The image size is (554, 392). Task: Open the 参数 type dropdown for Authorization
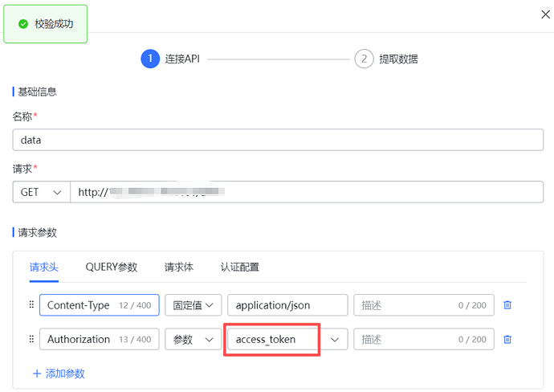coord(193,339)
